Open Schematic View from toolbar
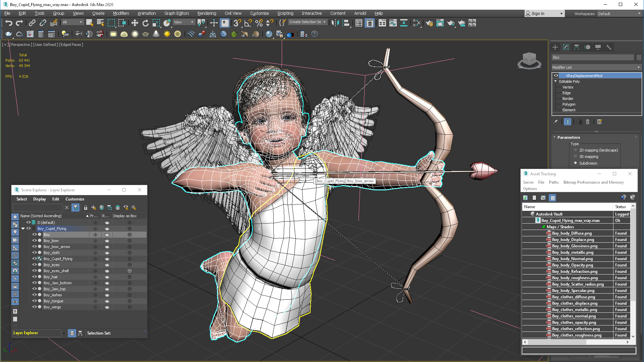This screenshot has height=362, width=644. [x=404, y=23]
